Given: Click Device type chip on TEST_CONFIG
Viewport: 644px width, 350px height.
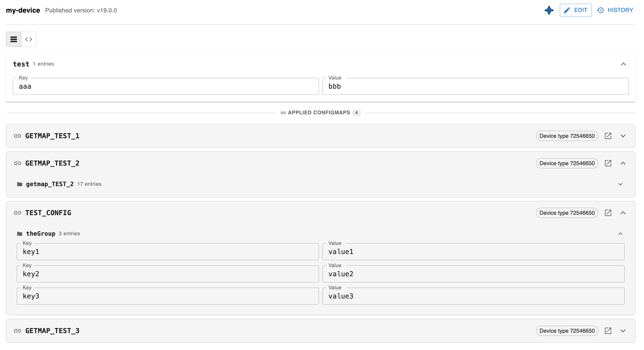Looking at the screenshot, I should pyautogui.click(x=567, y=213).
